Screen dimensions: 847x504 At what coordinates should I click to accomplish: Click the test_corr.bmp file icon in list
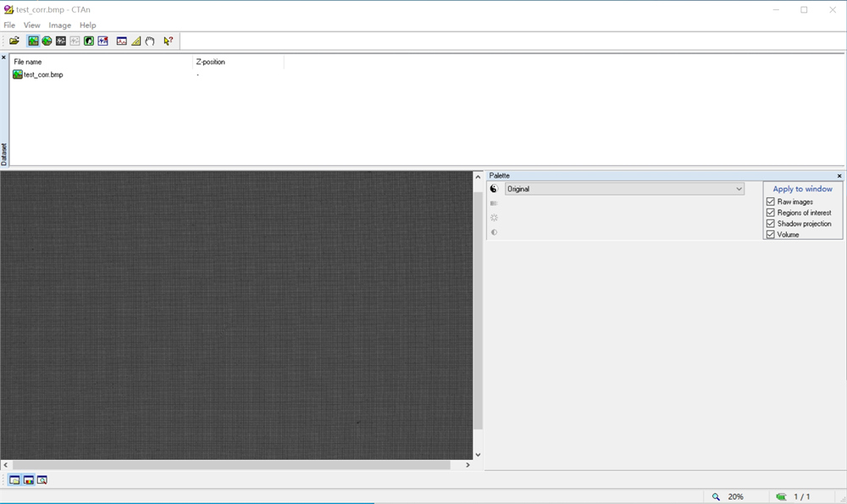tap(17, 75)
